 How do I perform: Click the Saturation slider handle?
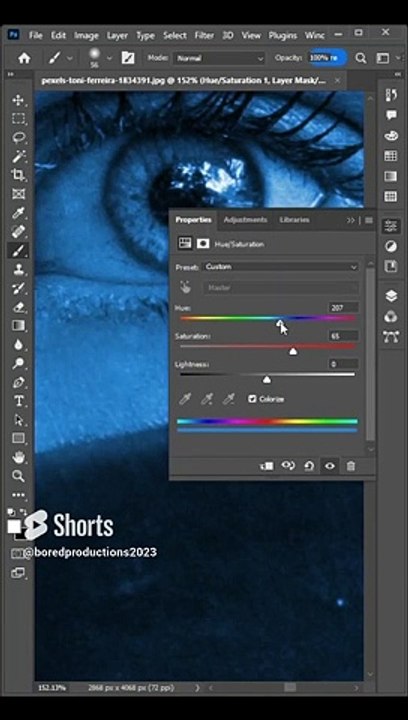(x=293, y=352)
